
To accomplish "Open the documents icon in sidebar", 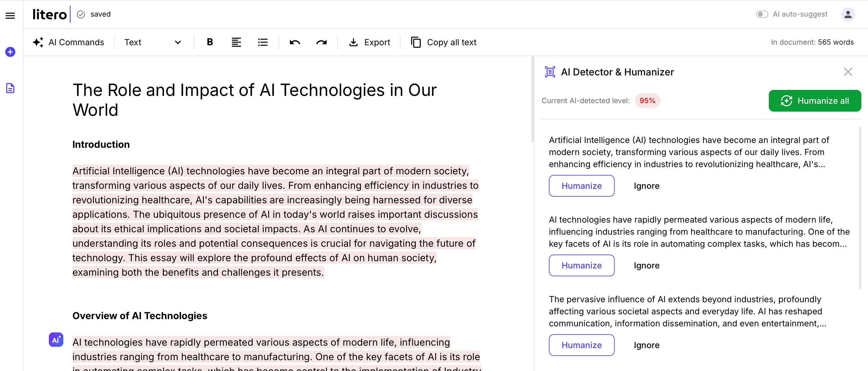I will point(10,88).
